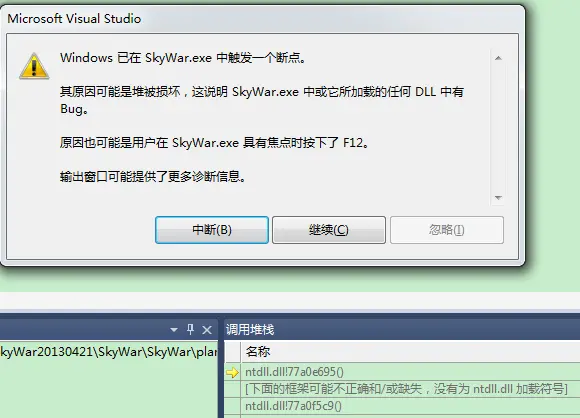Click the SkyWar20130421 file path text

109,351
